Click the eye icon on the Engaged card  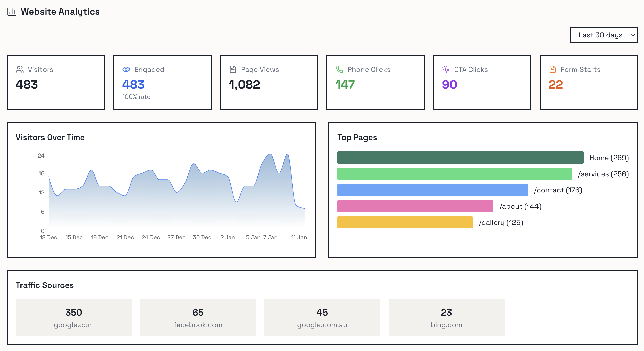(x=126, y=69)
